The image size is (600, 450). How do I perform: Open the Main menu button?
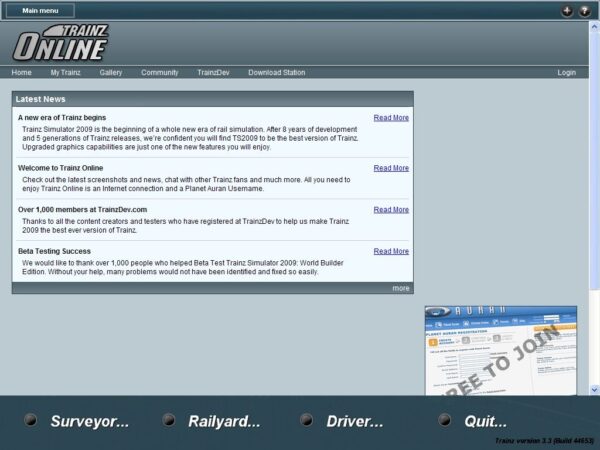point(40,11)
